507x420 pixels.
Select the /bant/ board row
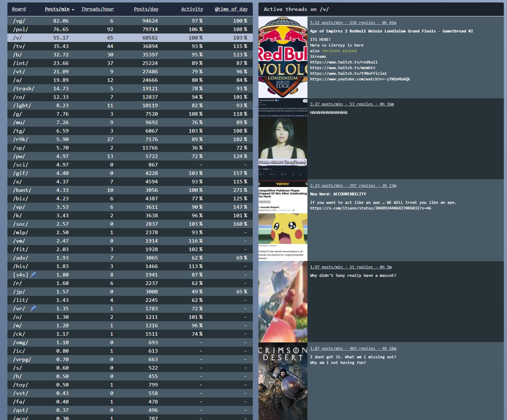[130, 190]
